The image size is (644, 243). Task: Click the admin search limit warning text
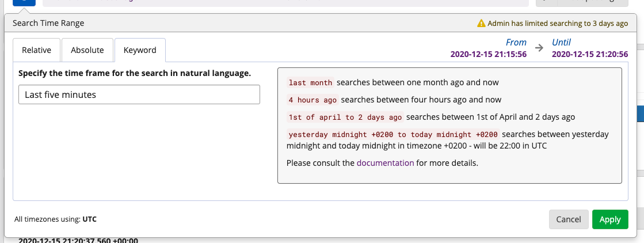558,24
